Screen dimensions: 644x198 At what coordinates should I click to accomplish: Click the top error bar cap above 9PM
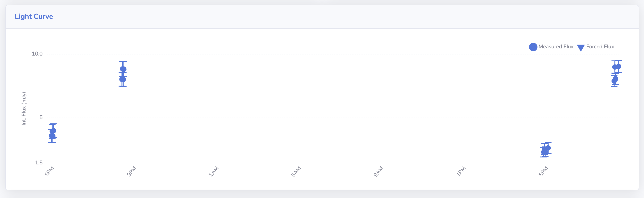pyautogui.click(x=123, y=61)
